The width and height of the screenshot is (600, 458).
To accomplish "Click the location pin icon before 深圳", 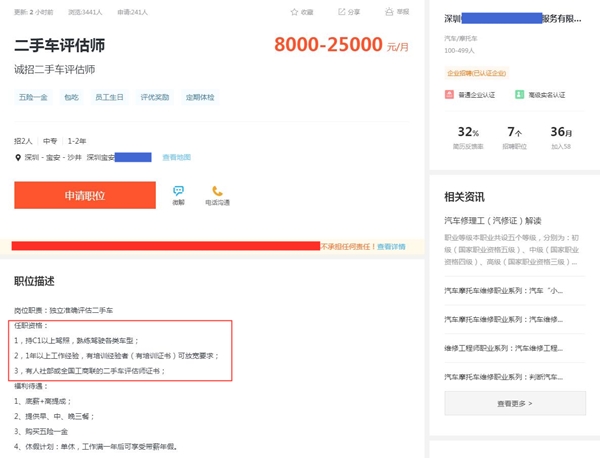I will point(18,157).
